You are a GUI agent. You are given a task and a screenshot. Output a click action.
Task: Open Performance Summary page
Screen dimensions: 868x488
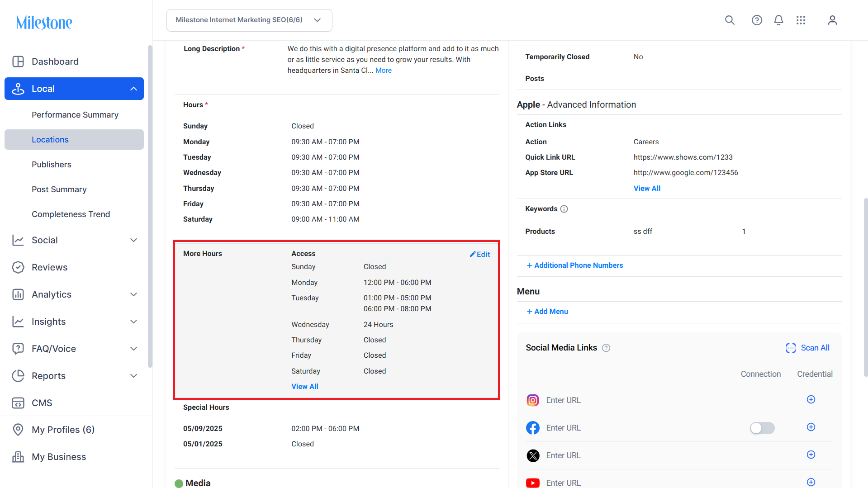75,115
